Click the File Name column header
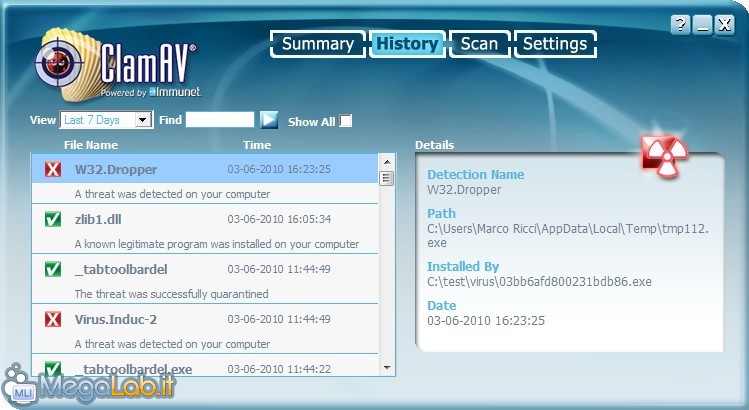The width and height of the screenshot is (749, 410). [91, 145]
